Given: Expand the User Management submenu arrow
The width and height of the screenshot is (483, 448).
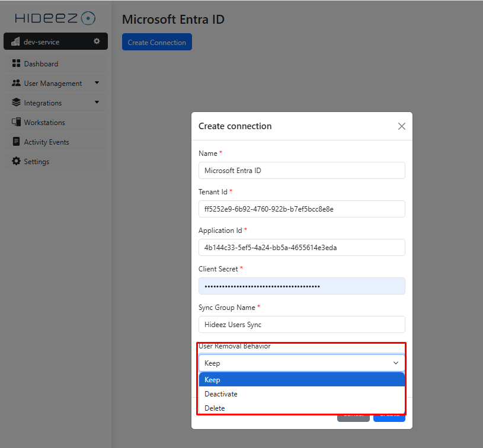Looking at the screenshot, I should [97, 83].
